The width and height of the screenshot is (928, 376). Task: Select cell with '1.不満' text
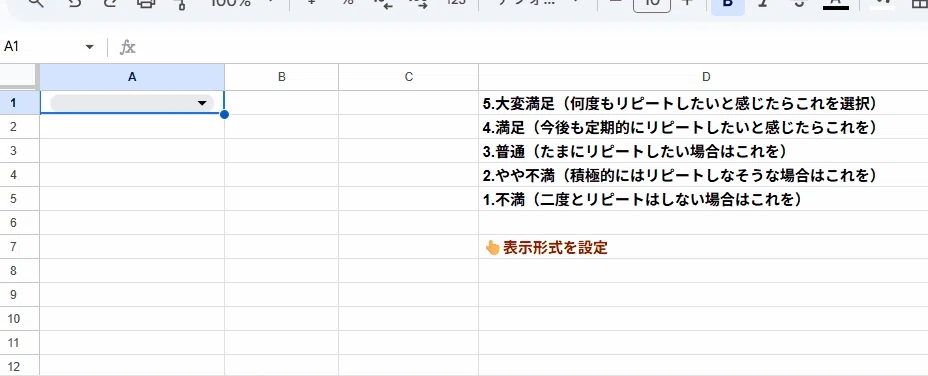click(x=704, y=199)
